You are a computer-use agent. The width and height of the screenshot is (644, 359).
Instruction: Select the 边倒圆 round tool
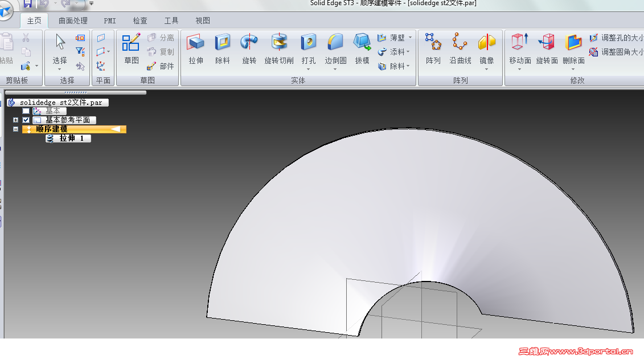tap(335, 48)
